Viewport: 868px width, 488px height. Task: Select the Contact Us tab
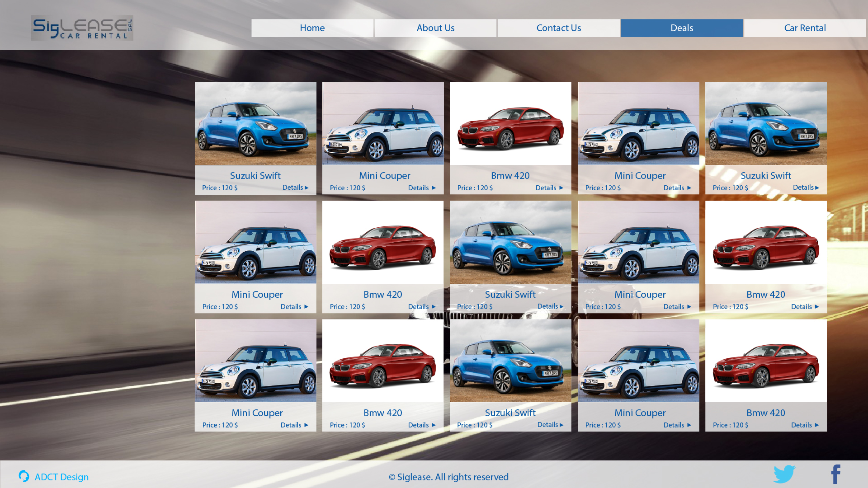click(x=558, y=28)
